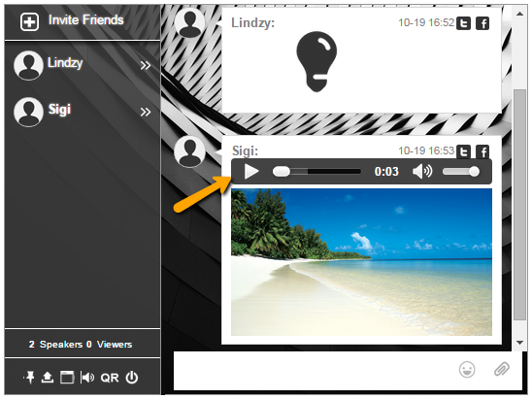Click the upload icon in bottom toolbar

point(48,377)
